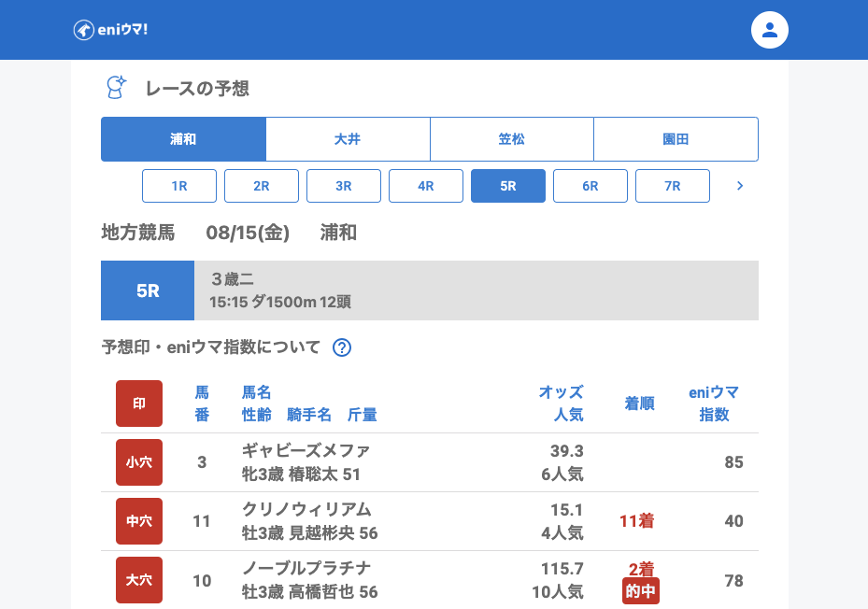This screenshot has width=868, height=609.
Task: Click the red 印 column header badge
Action: [139, 404]
